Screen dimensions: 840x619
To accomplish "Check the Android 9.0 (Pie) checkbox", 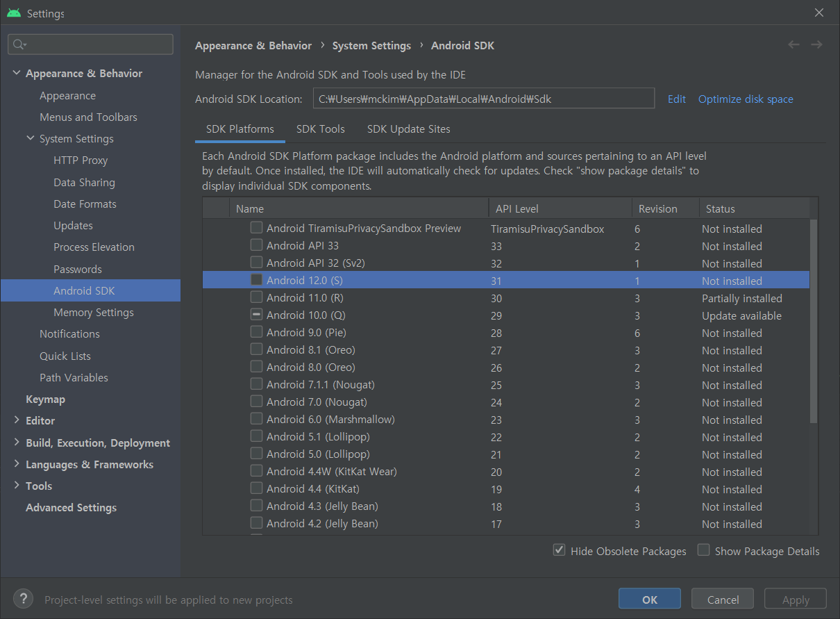I will pyautogui.click(x=257, y=331).
